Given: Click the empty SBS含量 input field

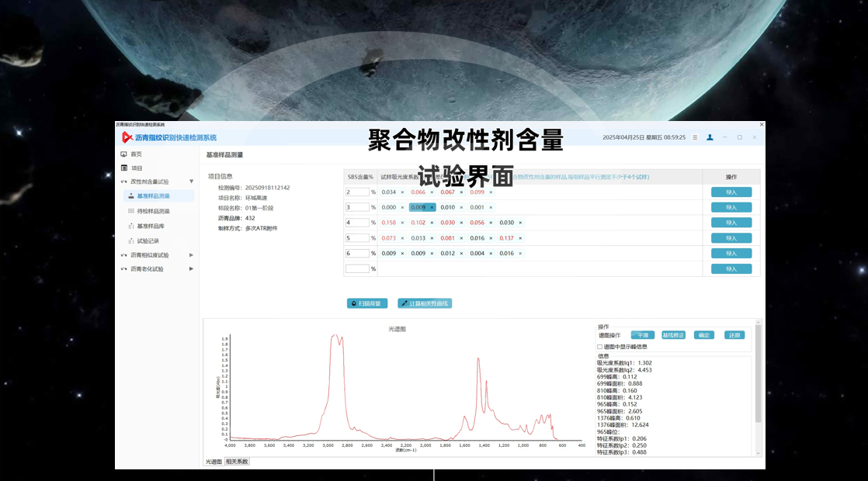Looking at the screenshot, I should (x=357, y=268).
